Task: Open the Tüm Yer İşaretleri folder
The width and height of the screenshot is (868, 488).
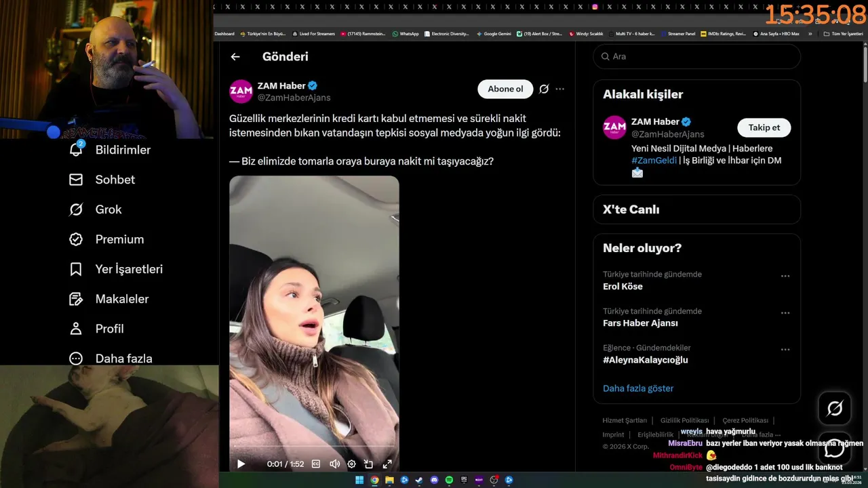Action: pyautogui.click(x=843, y=34)
